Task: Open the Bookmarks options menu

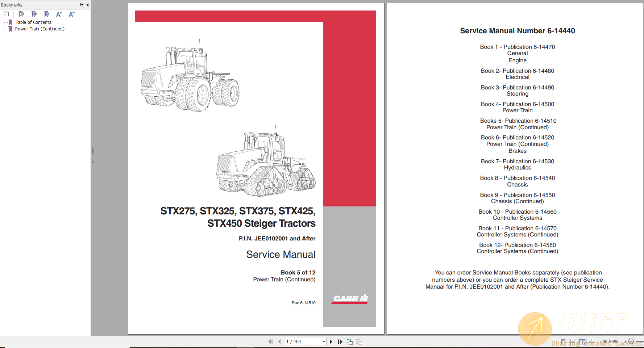Action: click(6, 14)
